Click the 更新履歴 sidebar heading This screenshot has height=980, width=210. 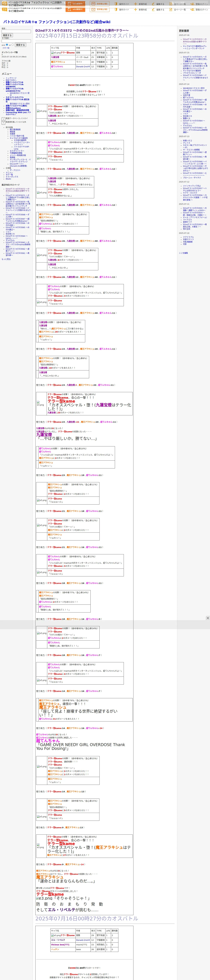pyautogui.click(x=184, y=31)
